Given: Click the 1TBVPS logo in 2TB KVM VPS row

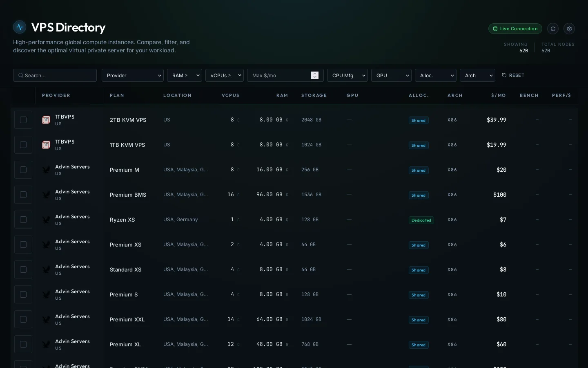Looking at the screenshot, I should [46, 120].
